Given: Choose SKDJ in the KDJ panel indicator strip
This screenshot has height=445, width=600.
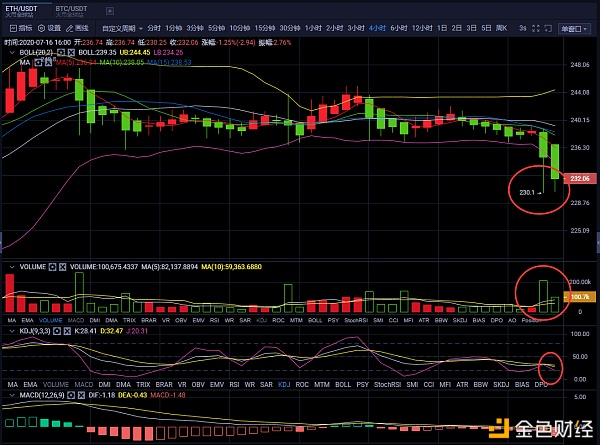Looking at the screenshot, I should [x=501, y=385].
